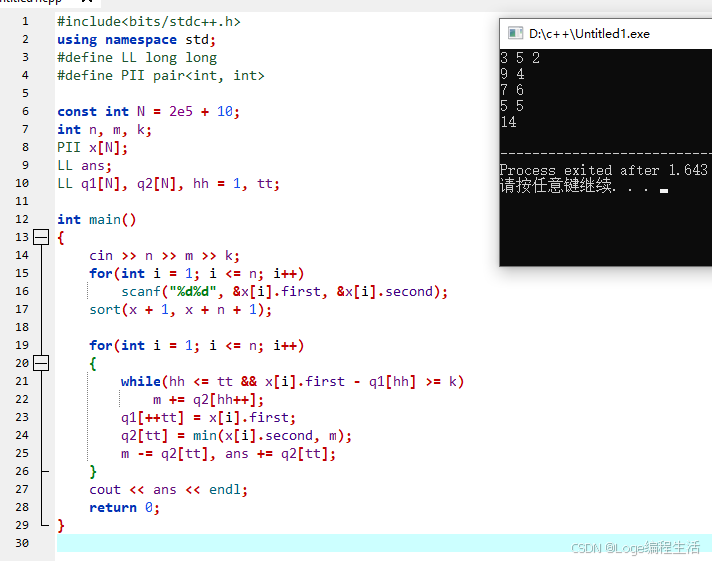Image resolution: width=712 pixels, height=561 pixels.
Task: Place cursor on '#include<bits/stdc++.h>' line
Action: [148, 21]
